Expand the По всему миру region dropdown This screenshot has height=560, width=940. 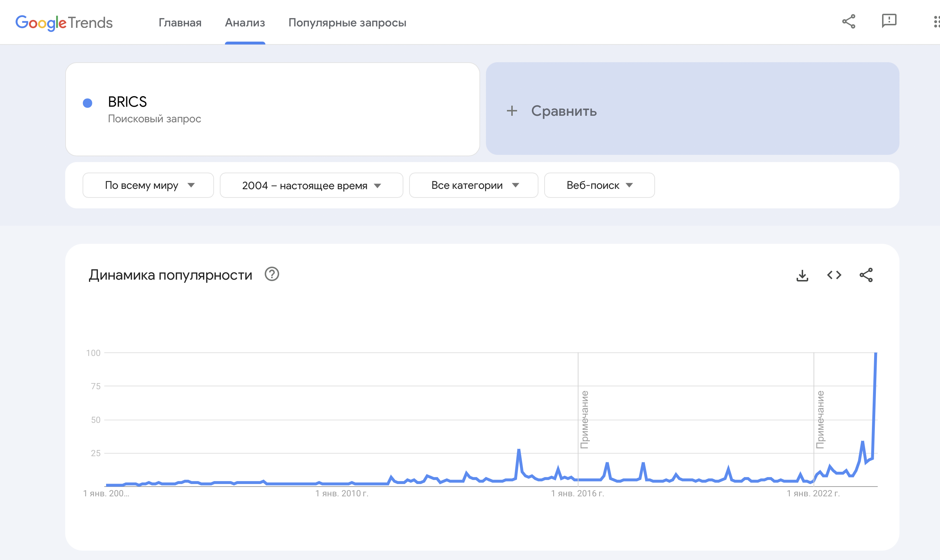coord(148,185)
